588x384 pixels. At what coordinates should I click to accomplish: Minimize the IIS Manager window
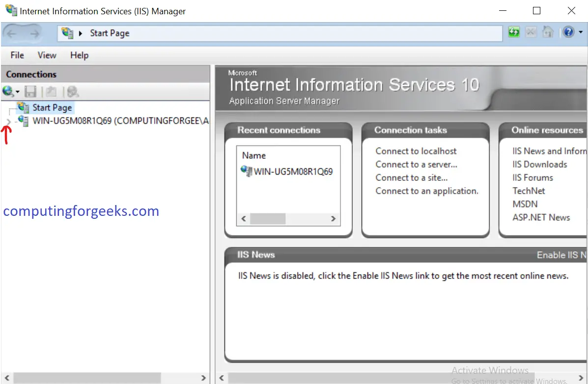coord(503,10)
